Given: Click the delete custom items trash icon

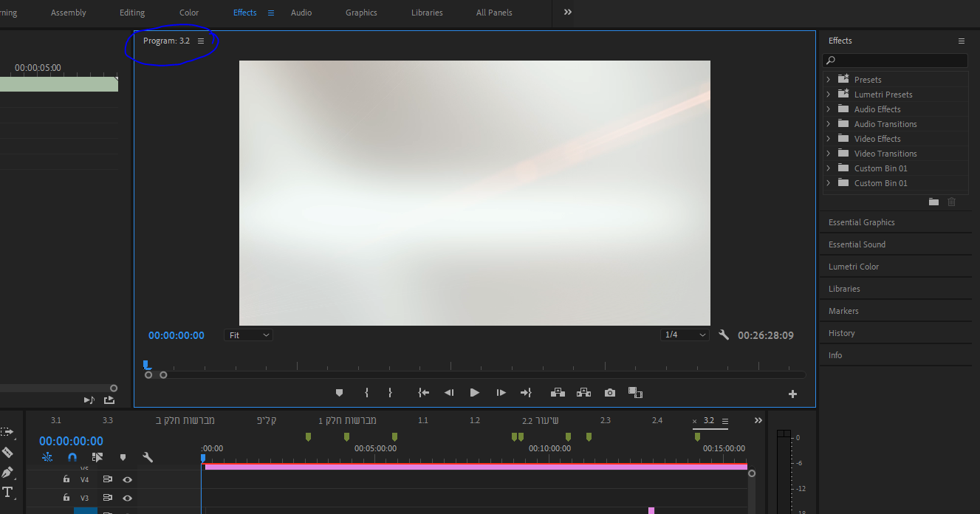Looking at the screenshot, I should point(951,202).
